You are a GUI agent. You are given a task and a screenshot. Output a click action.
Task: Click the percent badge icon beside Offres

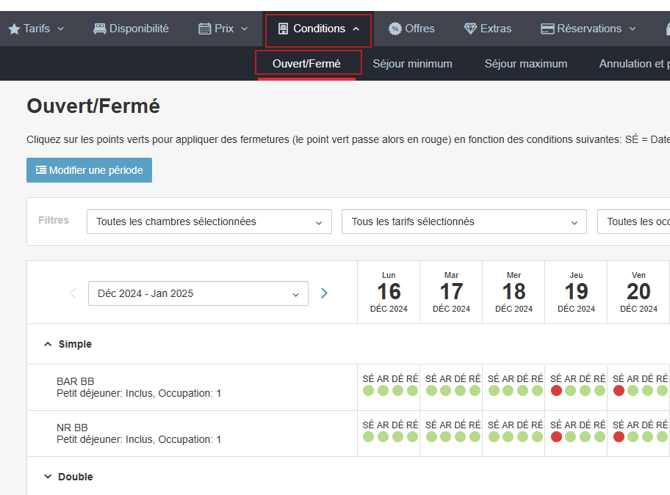[395, 29]
